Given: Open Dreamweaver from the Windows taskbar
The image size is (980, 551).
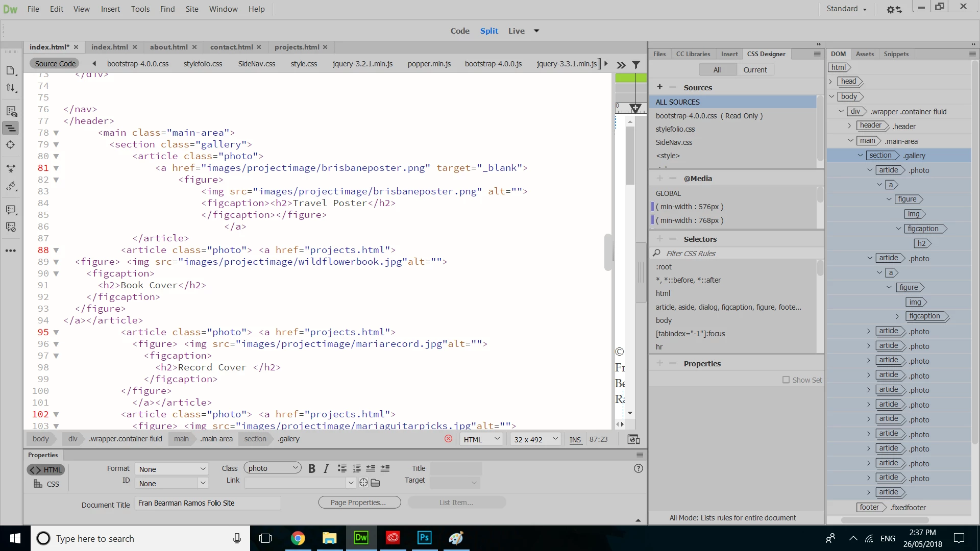Looking at the screenshot, I should pyautogui.click(x=361, y=538).
